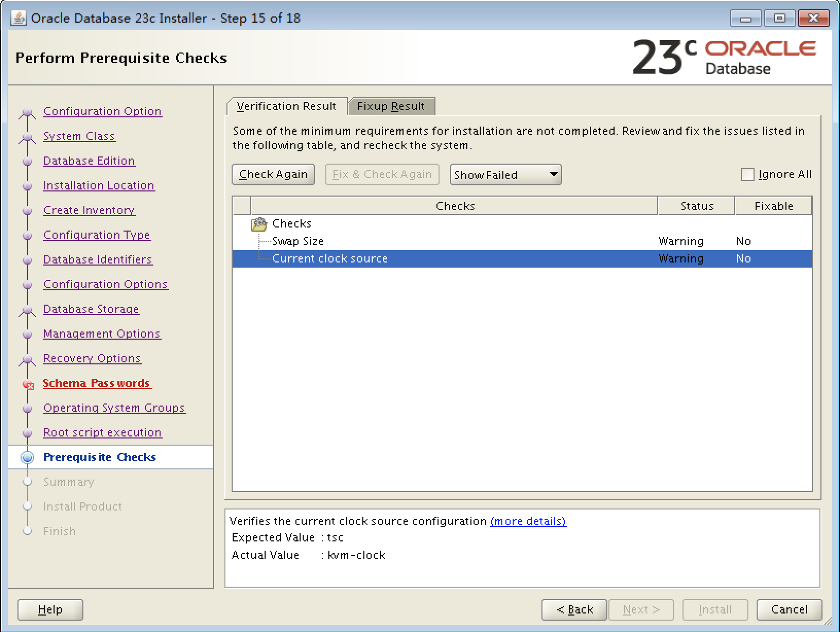Switch to the Fixup Result tab
Screen dimensions: 840x632
pyautogui.click(x=391, y=107)
